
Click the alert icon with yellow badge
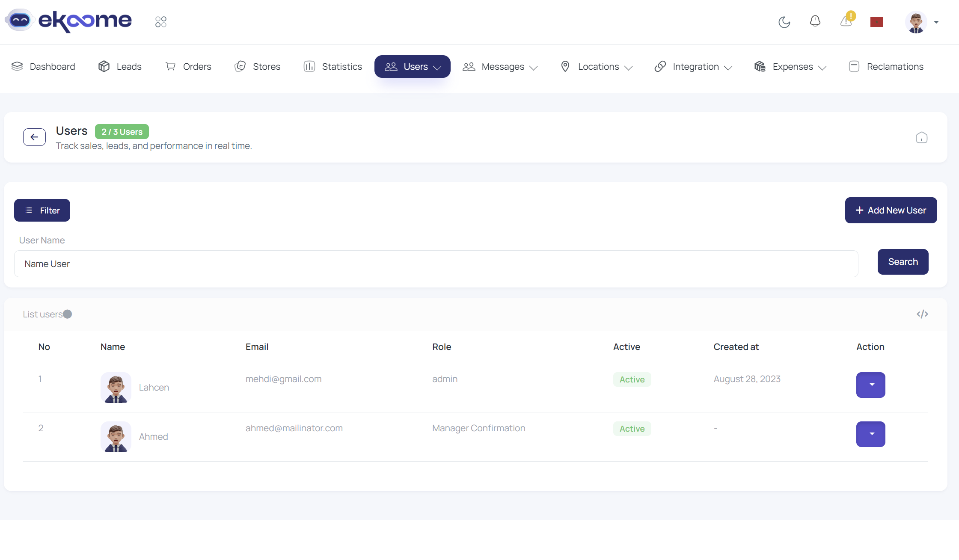point(846,21)
